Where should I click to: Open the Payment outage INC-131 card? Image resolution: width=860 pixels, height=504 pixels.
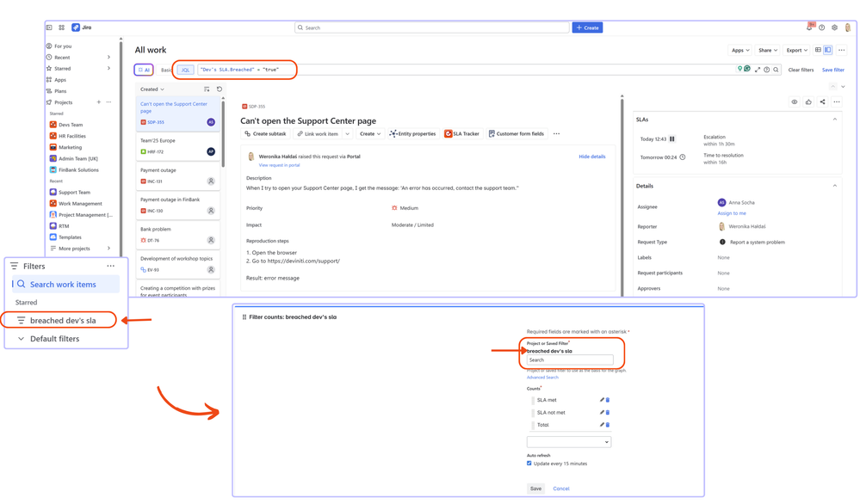(177, 175)
